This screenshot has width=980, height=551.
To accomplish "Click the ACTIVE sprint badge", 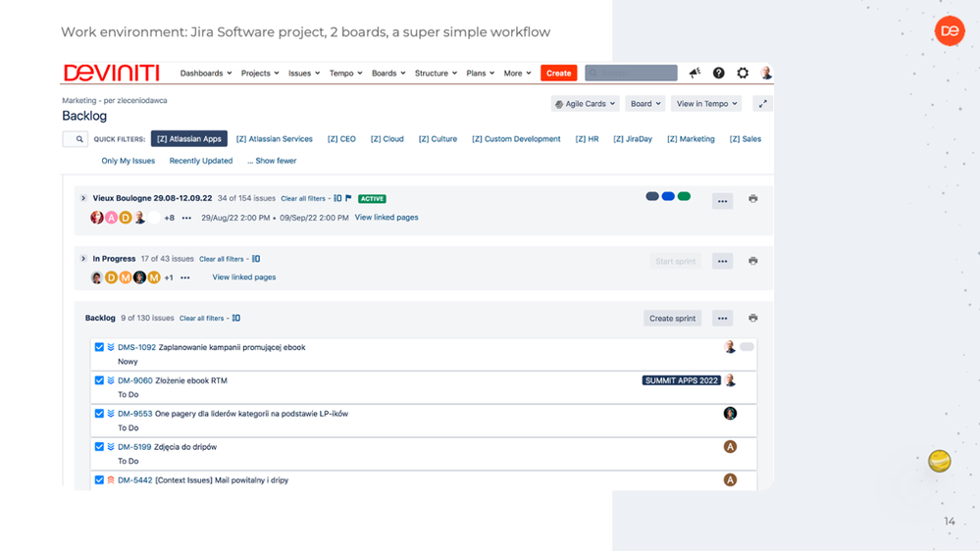I will tap(372, 199).
